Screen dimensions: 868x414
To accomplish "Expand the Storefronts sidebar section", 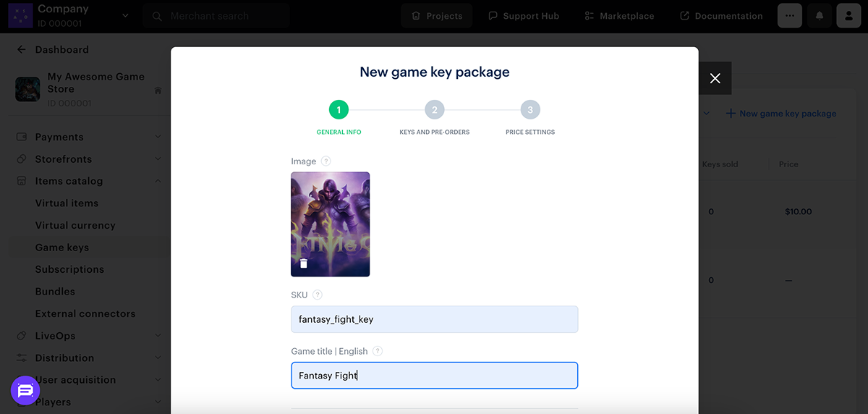I will pyautogui.click(x=158, y=159).
